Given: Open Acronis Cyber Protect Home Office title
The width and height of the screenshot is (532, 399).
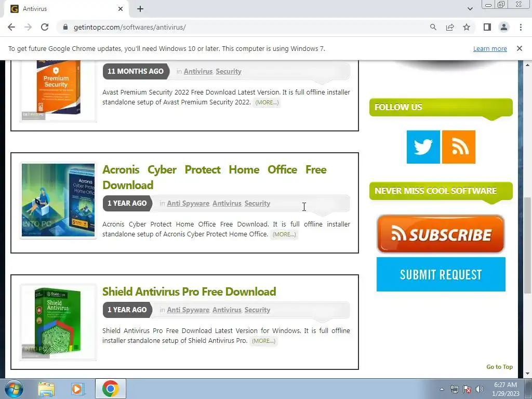Looking at the screenshot, I should click(x=215, y=177).
